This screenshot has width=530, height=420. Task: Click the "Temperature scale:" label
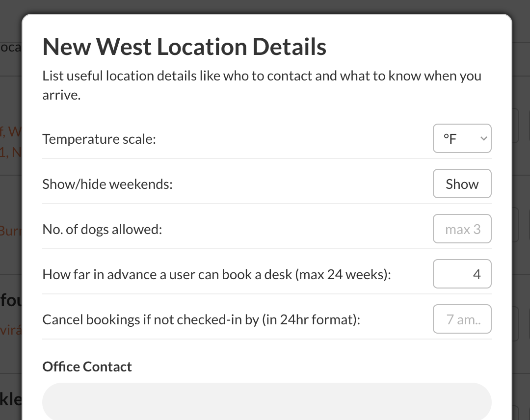99,139
